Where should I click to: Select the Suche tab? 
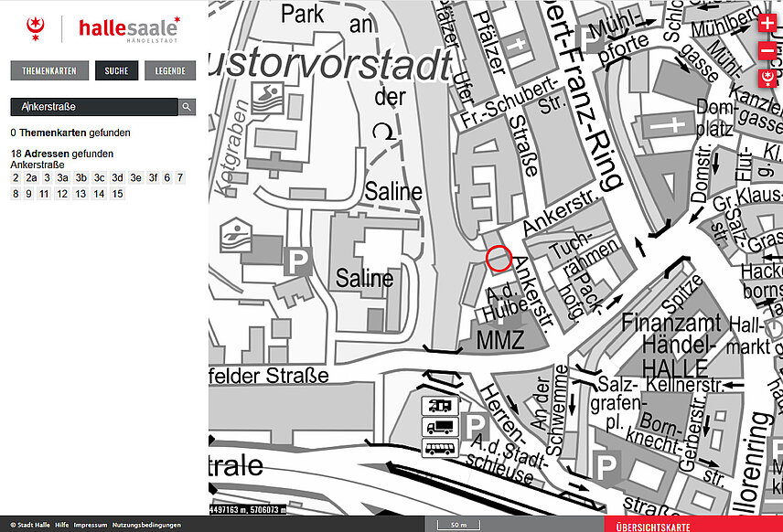[x=116, y=71]
